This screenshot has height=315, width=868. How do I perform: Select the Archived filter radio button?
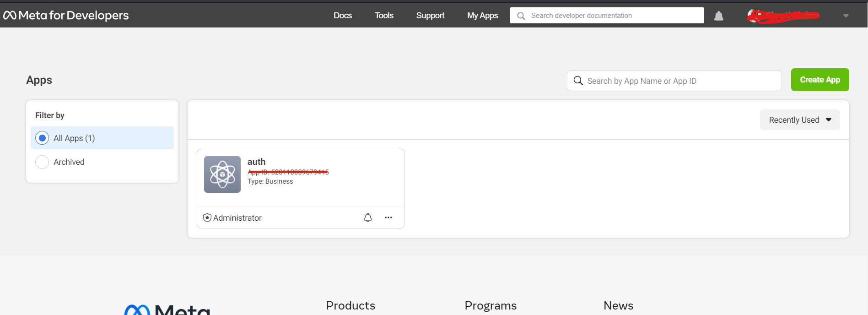[x=42, y=162]
